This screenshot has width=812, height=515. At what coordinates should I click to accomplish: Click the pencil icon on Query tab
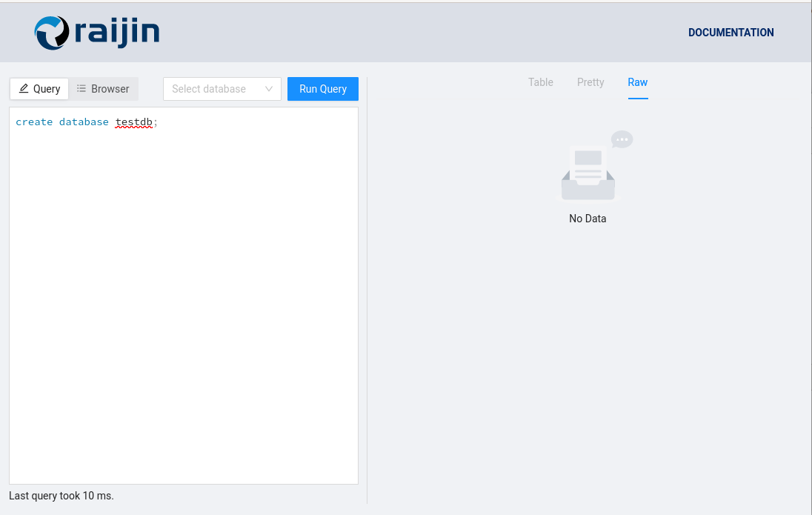(x=24, y=89)
